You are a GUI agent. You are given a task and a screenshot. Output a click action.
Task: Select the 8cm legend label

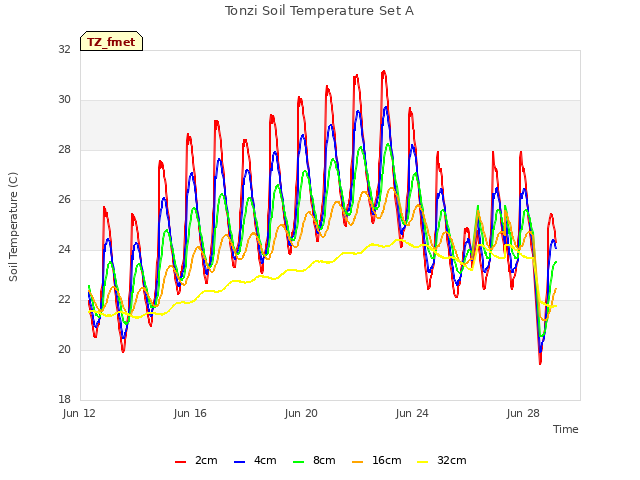tap(324, 460)
